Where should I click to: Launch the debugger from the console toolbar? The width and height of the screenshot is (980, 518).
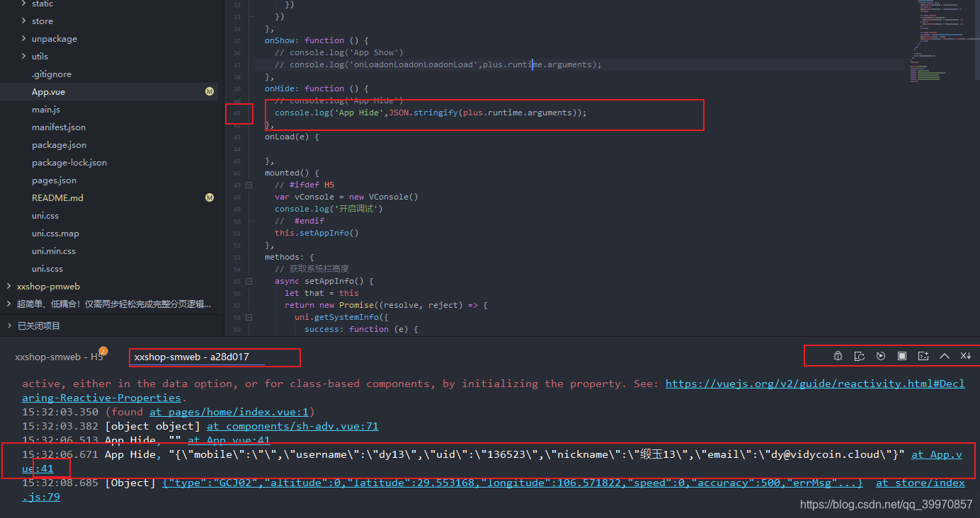(x=838, y=356)
